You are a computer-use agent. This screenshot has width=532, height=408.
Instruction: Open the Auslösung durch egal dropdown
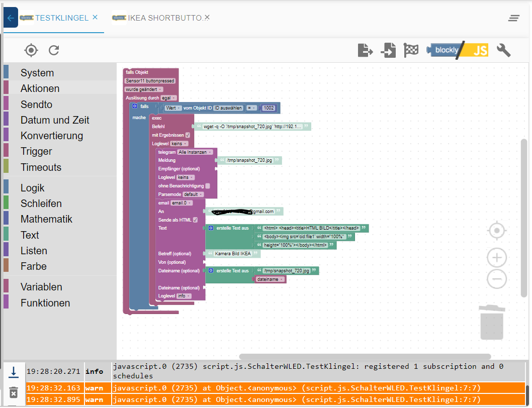click(168, 97)
